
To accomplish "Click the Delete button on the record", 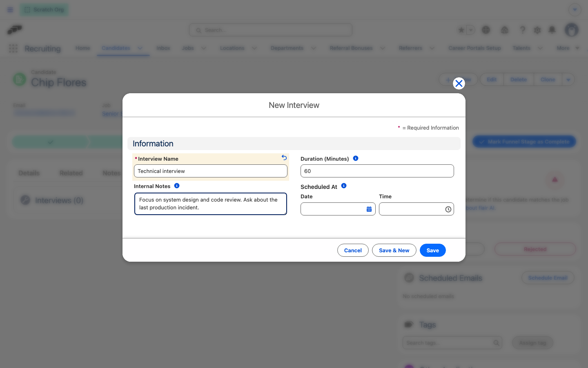I will [519, 79].
